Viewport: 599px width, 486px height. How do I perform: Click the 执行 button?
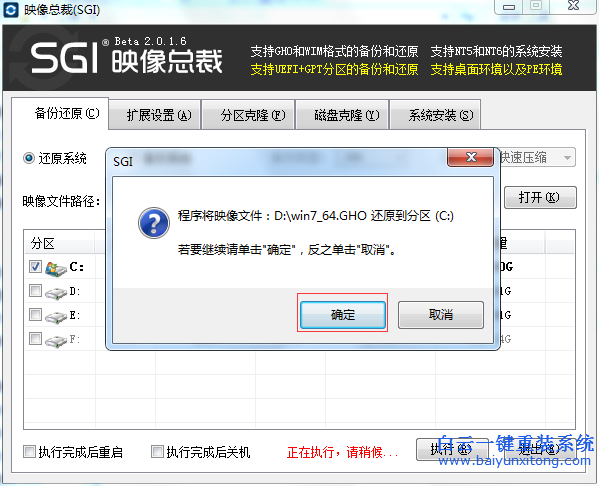click(x=452, y=449)
